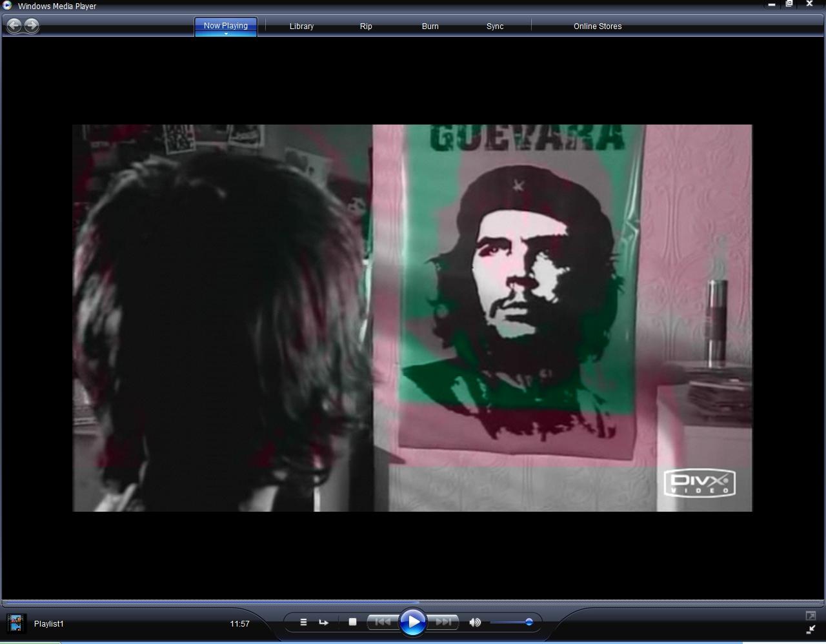Click the Playlist1 title text
Screen dimensions: 826x644
49,623
